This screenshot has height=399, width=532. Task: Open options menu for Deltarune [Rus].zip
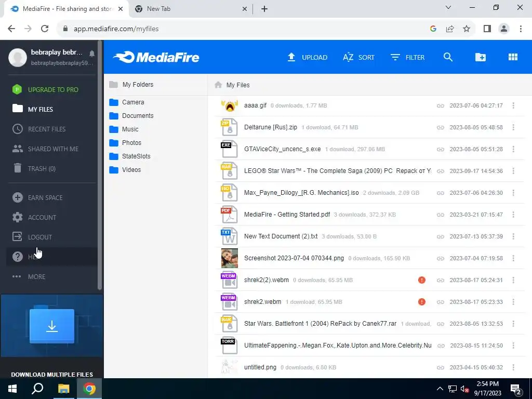(513, 127)
